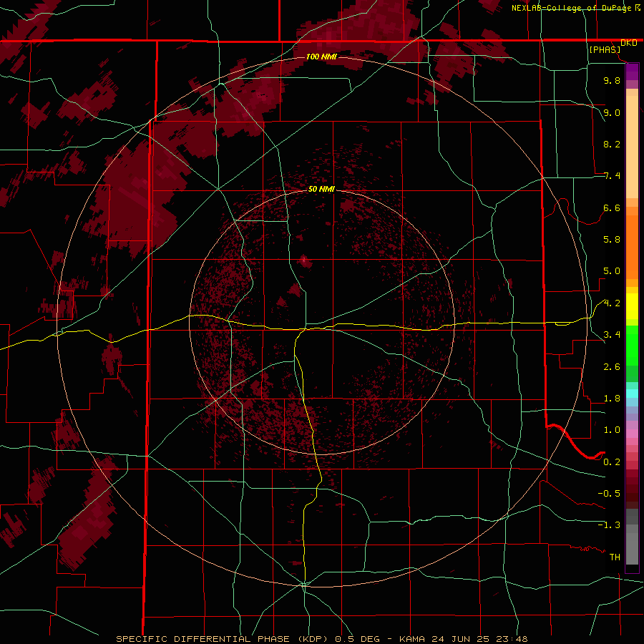The width and height of the screenshot is (644, 644).
Task: Click the NEXLAB-College of DuPage label
Action: [x=571, y=8]
